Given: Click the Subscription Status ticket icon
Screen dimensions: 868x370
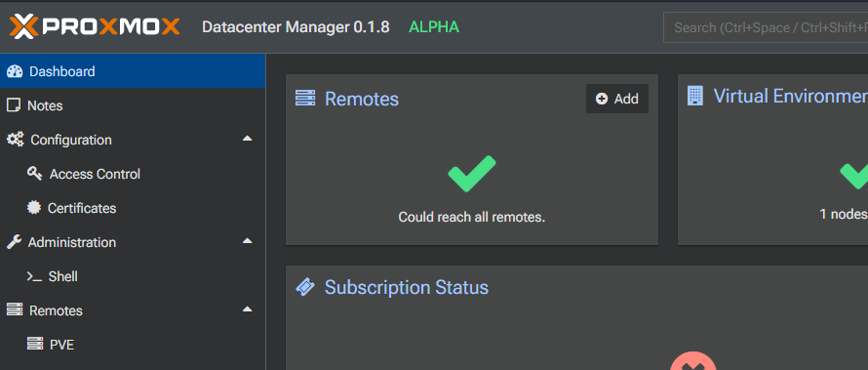Looking at the screenshot, I should (305, 287).
